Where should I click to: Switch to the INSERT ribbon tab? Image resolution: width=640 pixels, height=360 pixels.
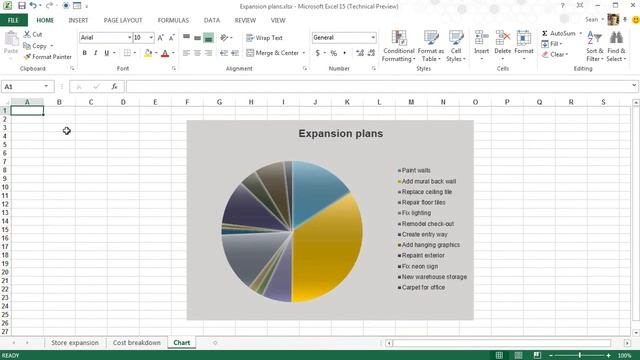[78, 20]
